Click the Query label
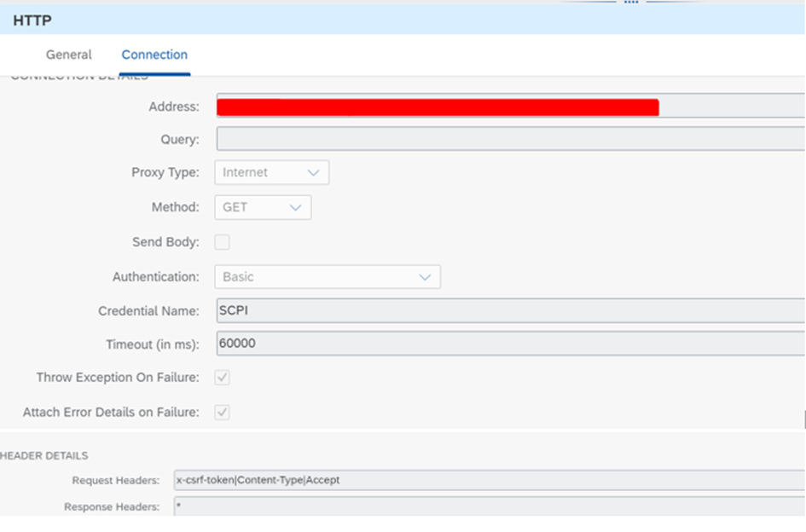 pos(180,139)
